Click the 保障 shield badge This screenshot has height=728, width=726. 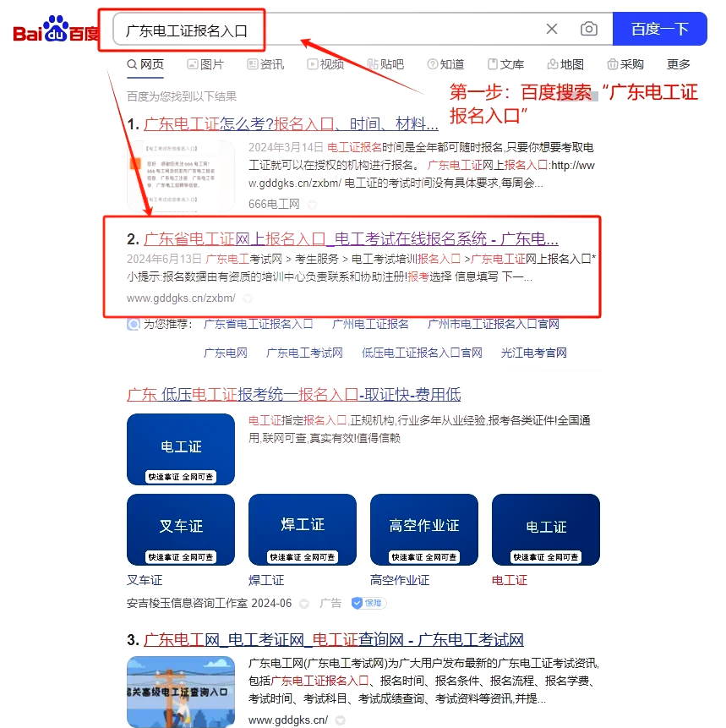tap(368, 603)
